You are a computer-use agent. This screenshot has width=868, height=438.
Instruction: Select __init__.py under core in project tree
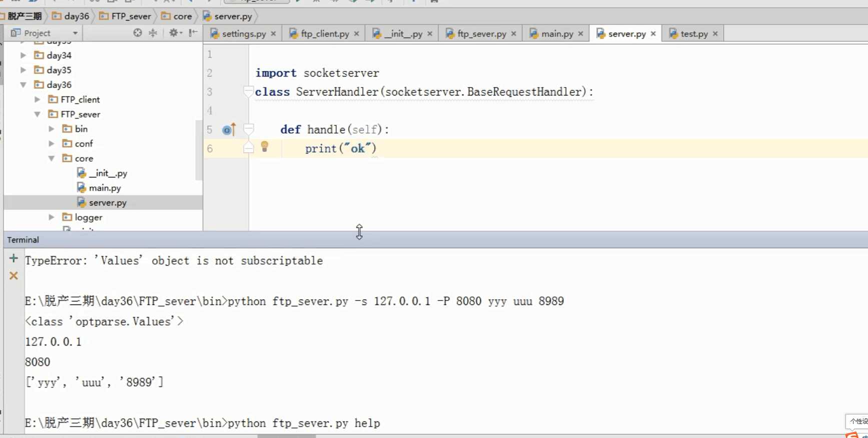[102, 173]
